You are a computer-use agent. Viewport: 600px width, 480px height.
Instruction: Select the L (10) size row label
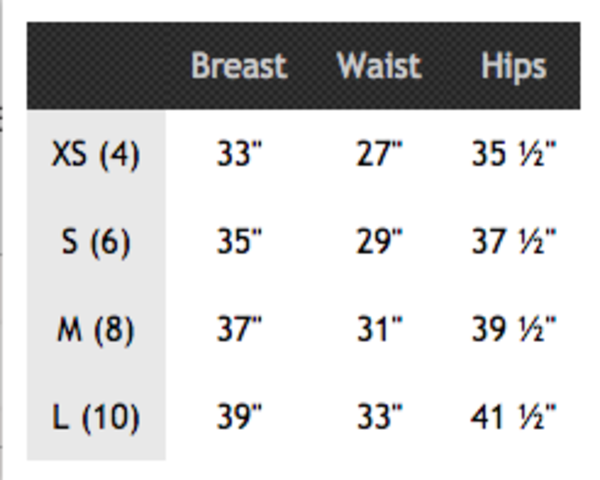[96, 417]
